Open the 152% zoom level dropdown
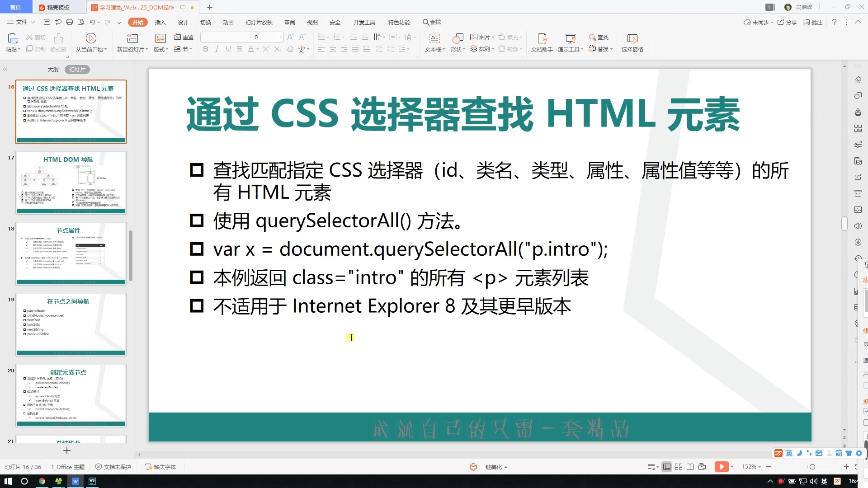This screenshot has width=868, height=488. [x=751, y=467]
